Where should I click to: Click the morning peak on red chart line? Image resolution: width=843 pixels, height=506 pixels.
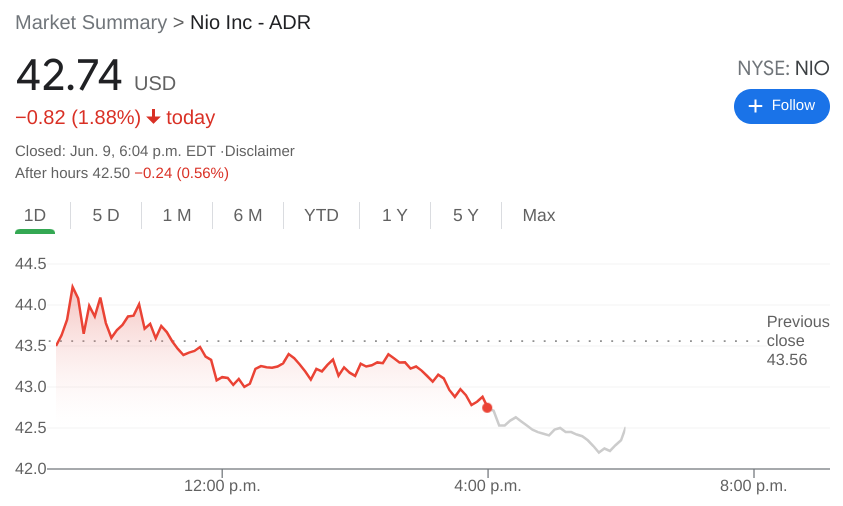coord(73,287)
